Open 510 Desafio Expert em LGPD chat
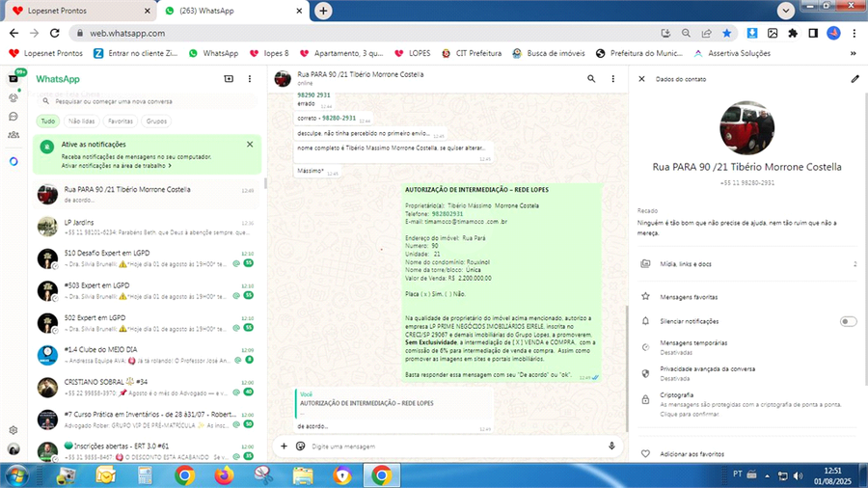The width and height of the screenshot is (868, 488). [x=147, y=258]
